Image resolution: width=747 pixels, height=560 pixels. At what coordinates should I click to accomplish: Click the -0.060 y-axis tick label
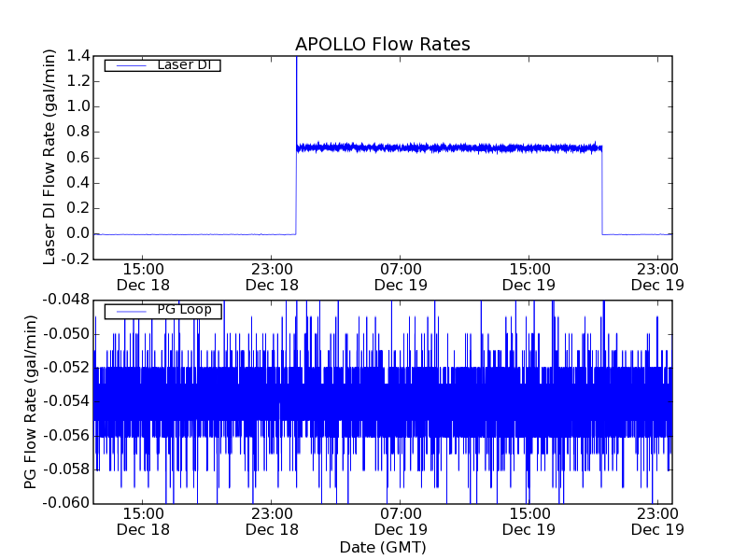coord(66,503)
